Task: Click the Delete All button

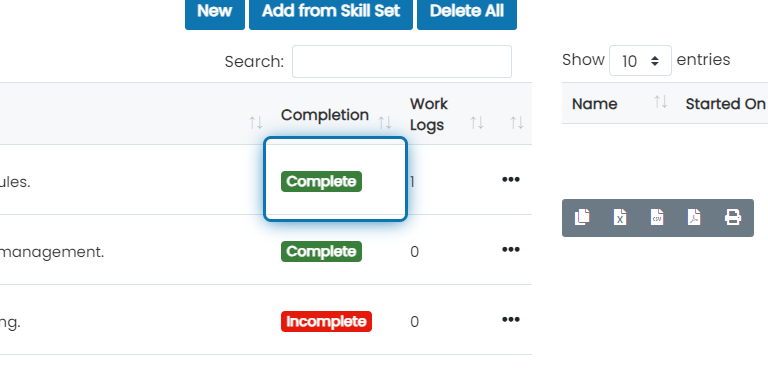Action: (467, 12)
